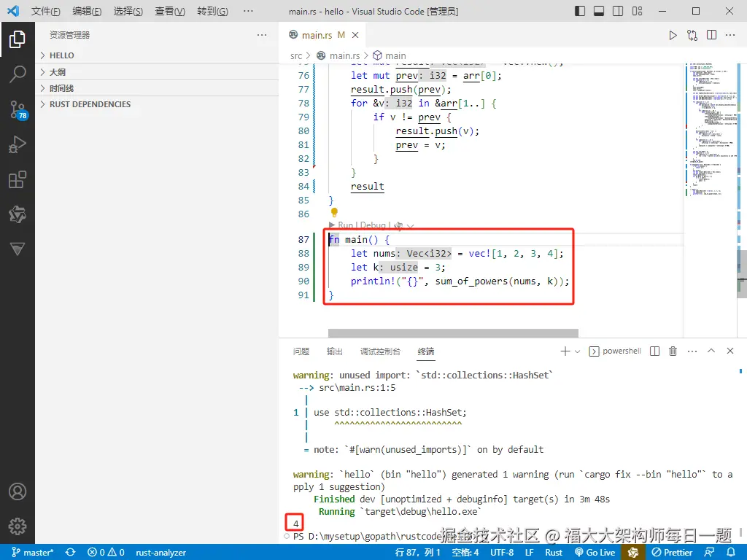This screenshot has height=560, width=747.
Task: Click src breadcrumb segment
Action: [x=296, y=55]
